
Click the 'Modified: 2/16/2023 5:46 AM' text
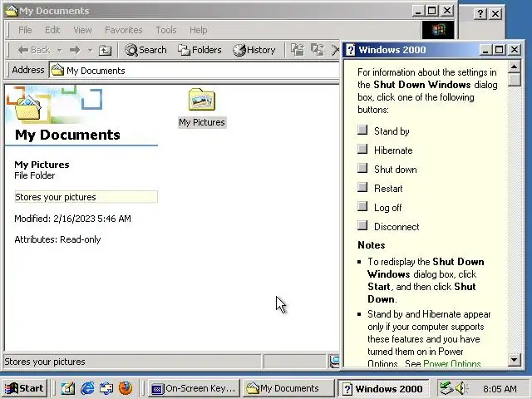click(x=72, y=219)
